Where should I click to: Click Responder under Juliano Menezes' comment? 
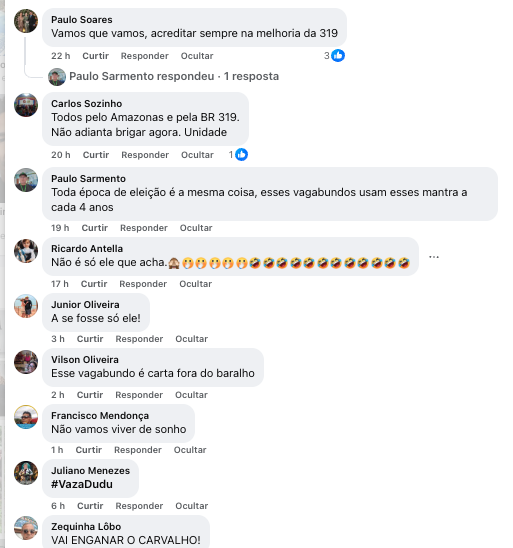(139, 506)
